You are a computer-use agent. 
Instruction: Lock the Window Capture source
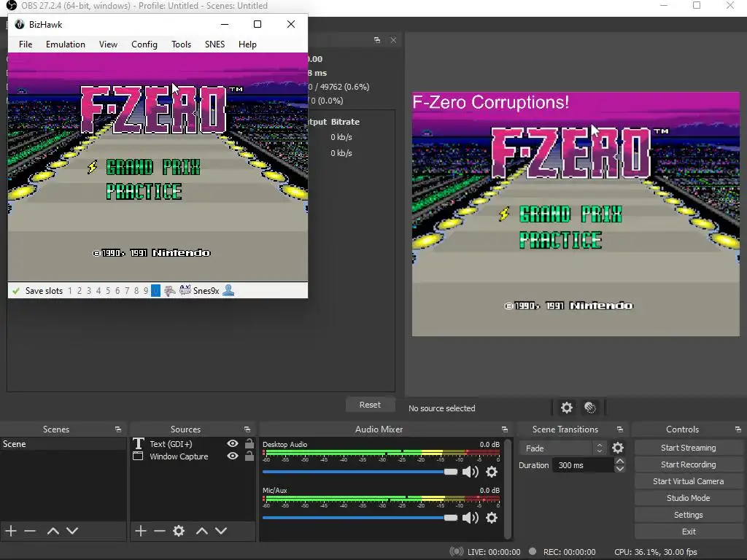pyautogui.click(x=249, y=456)
